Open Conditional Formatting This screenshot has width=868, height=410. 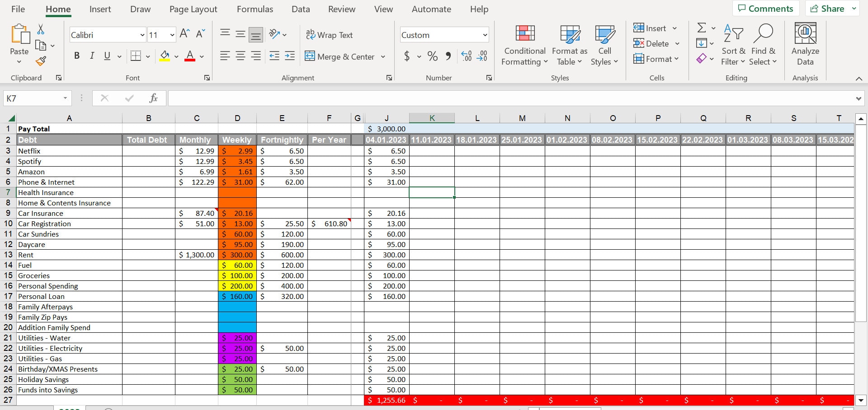coord(524,44)
